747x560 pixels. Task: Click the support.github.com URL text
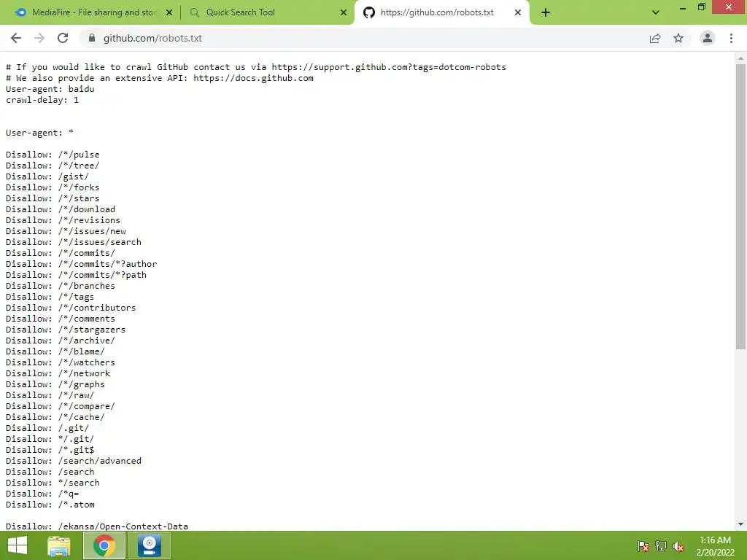click(389, 67)
